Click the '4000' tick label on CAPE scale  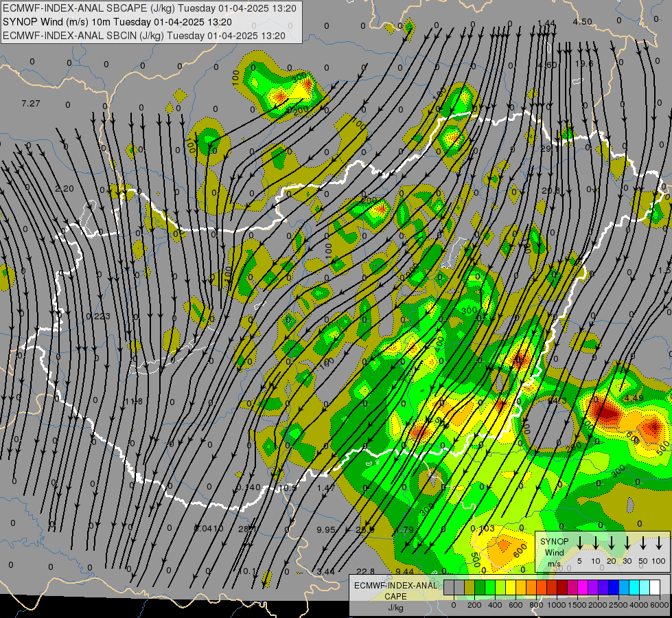click(x=638, y=605)
